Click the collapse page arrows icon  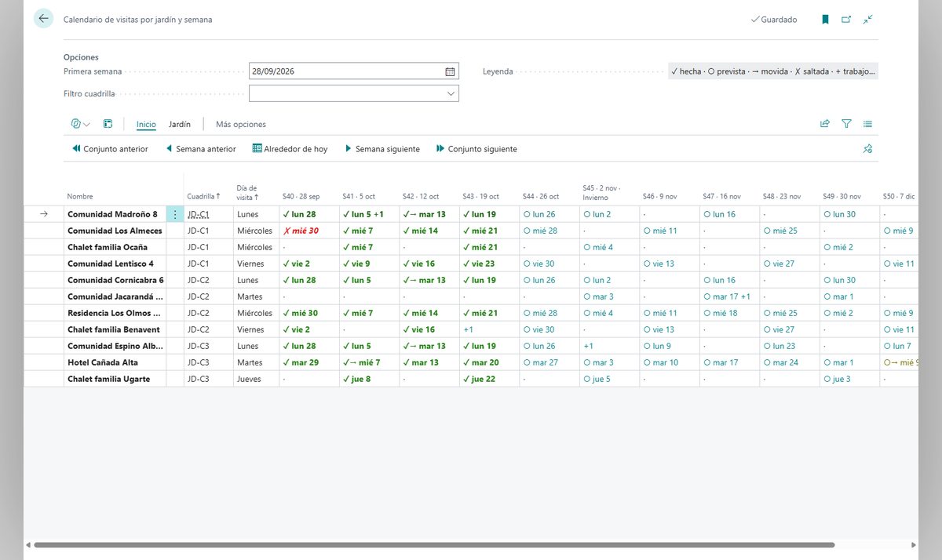point(867,20)
